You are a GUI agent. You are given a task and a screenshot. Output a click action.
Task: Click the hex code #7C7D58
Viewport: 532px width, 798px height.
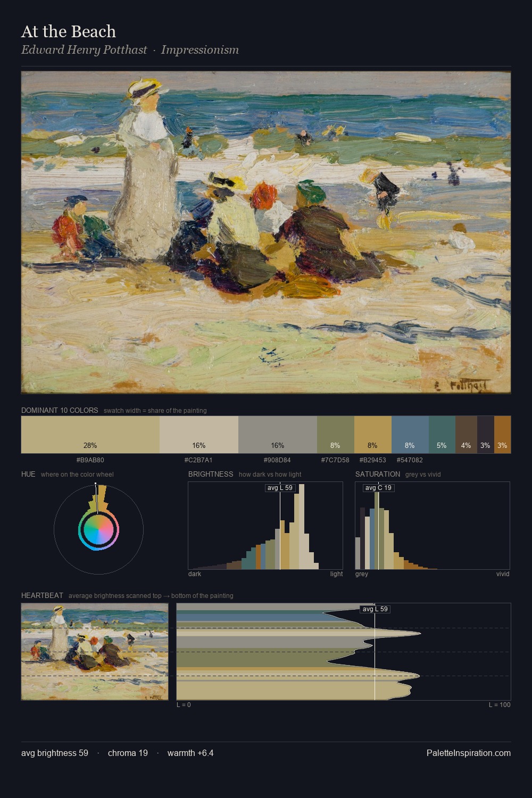coord(335,460)
